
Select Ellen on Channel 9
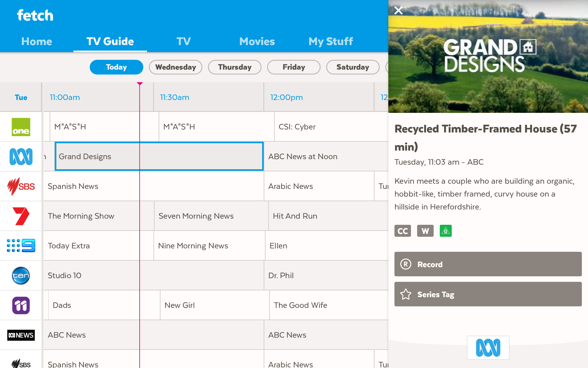(327, 246)
